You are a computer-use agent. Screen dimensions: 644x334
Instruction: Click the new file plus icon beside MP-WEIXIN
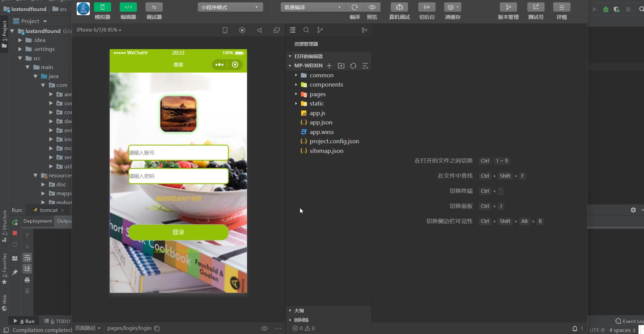pos(329,66)
